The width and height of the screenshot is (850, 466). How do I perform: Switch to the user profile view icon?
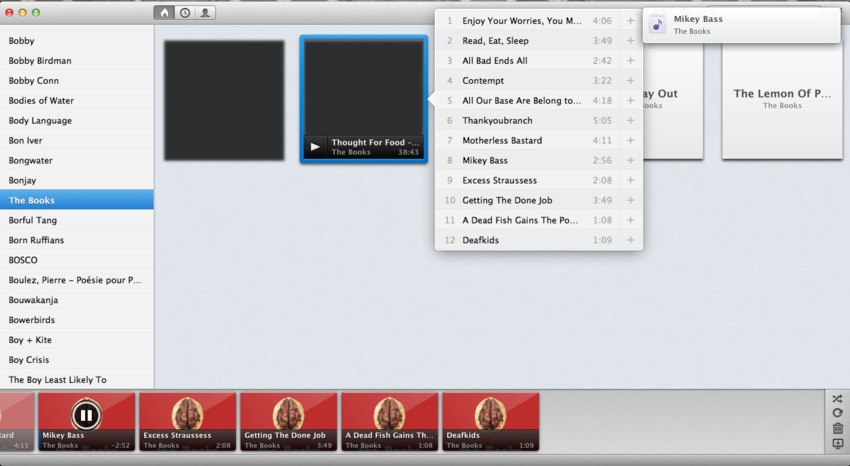(205, 13)
